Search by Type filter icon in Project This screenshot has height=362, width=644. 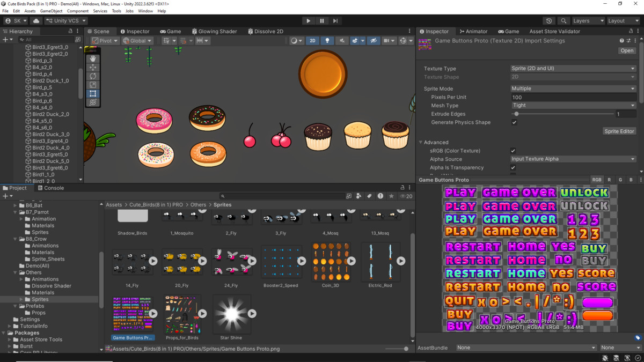359,196
